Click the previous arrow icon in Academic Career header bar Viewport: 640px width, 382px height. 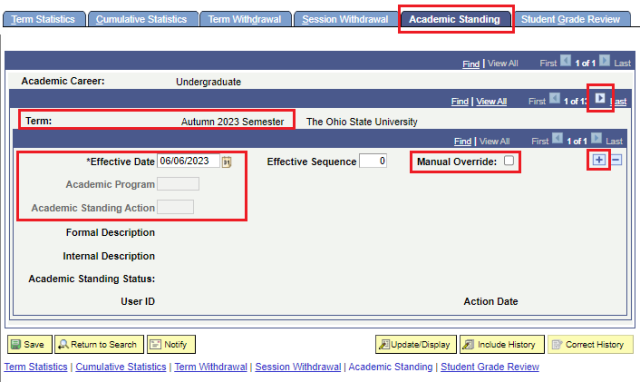(565, 60)
